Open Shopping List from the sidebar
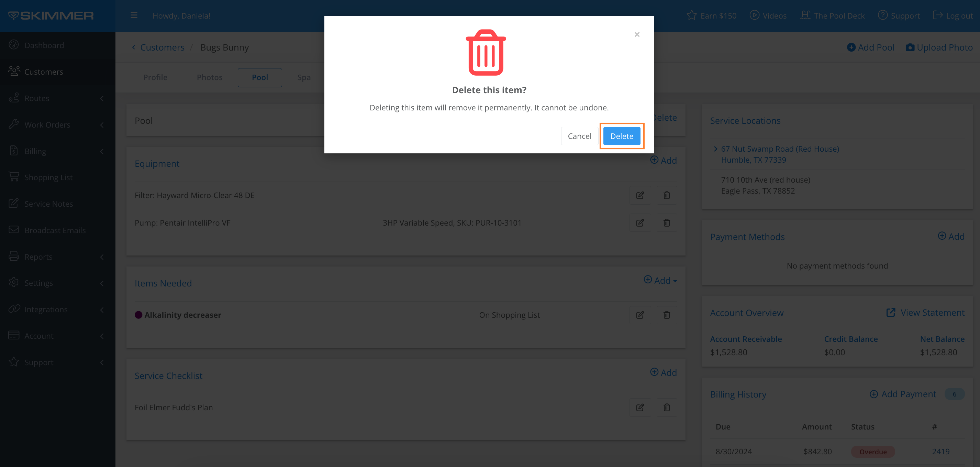 [x=48, y=177]
